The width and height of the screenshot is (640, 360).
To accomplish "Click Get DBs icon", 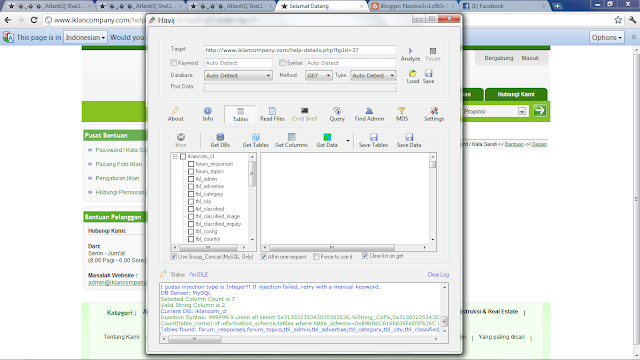I will 220,140.
